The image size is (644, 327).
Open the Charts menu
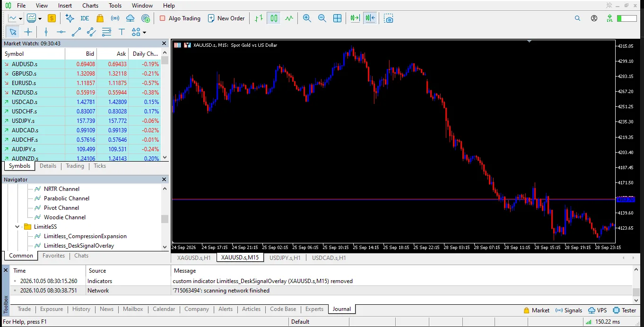(x=90, y=6)
